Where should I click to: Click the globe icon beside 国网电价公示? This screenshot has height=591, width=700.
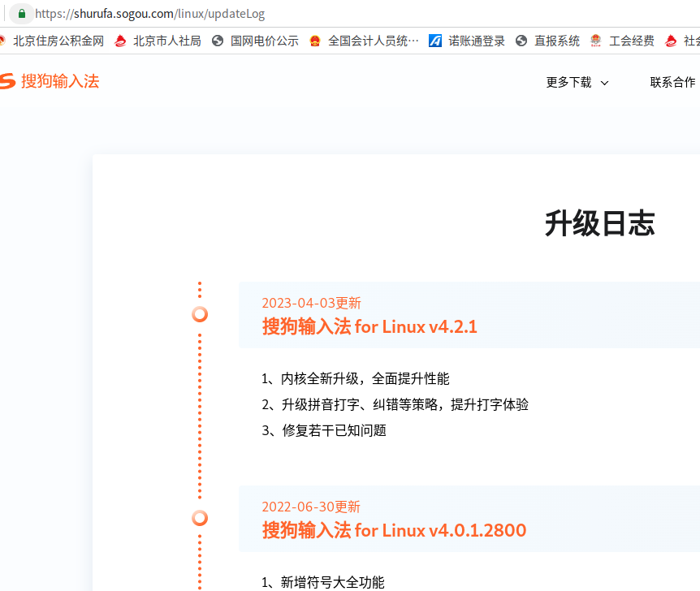(x=218, y=41)
